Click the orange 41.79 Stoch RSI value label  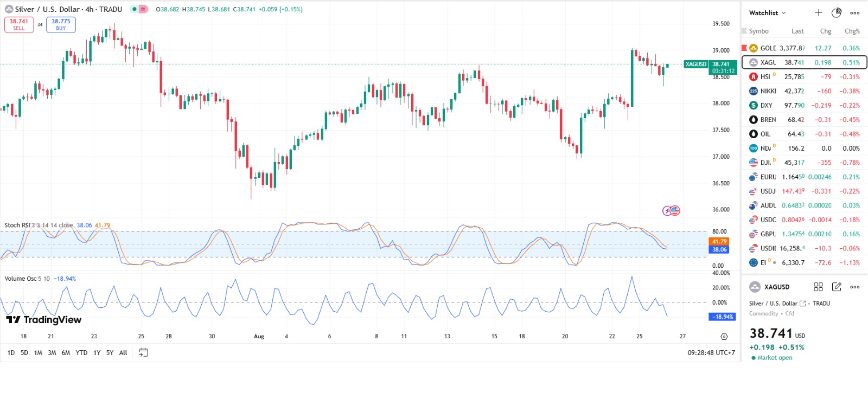pyautogui.click(x=719, y=241)
